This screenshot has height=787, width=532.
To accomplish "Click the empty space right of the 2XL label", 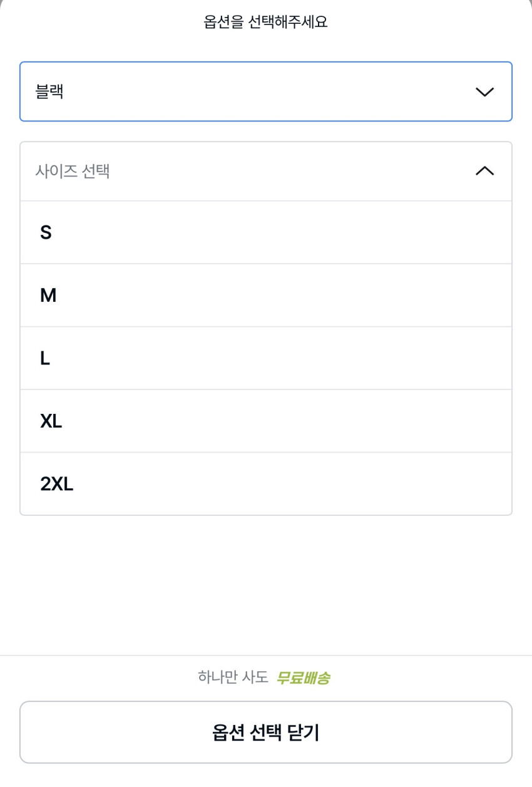I will click(x=288, y=484).
